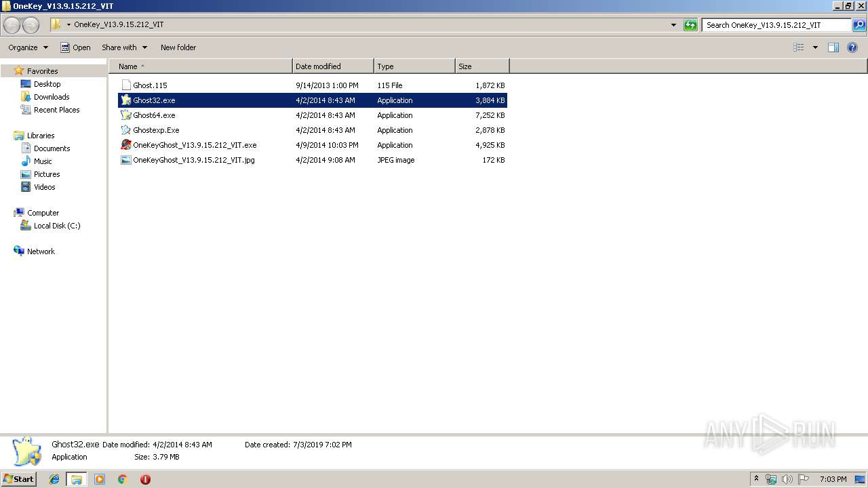
Task: Select the Ghost.115 file icon
Action: (126, 85)
